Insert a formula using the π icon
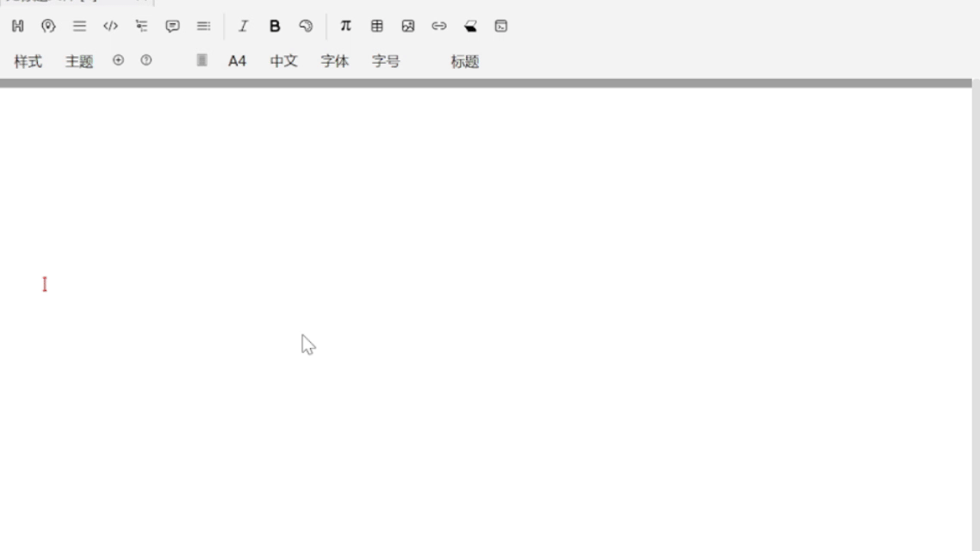 click(x=345, y=26)
